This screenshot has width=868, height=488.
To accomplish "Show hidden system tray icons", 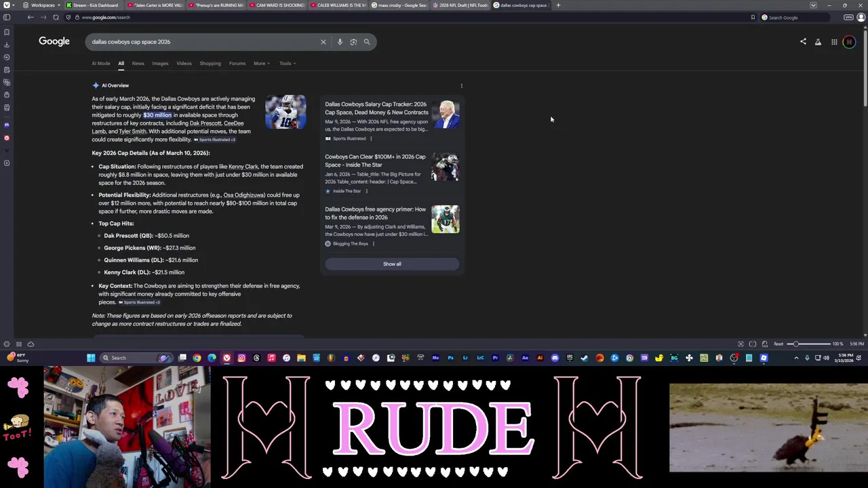I will coord(796,358).
